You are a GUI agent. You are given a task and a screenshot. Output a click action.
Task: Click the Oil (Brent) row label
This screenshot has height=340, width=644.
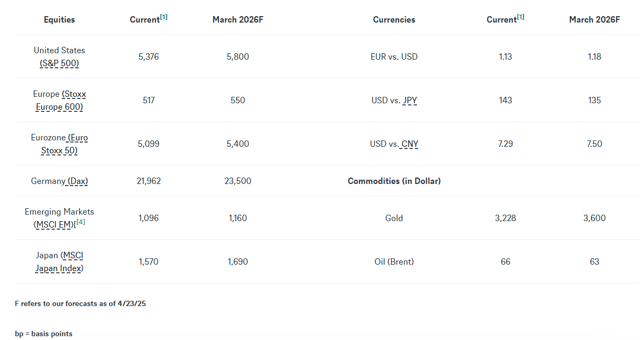[394, 262]
